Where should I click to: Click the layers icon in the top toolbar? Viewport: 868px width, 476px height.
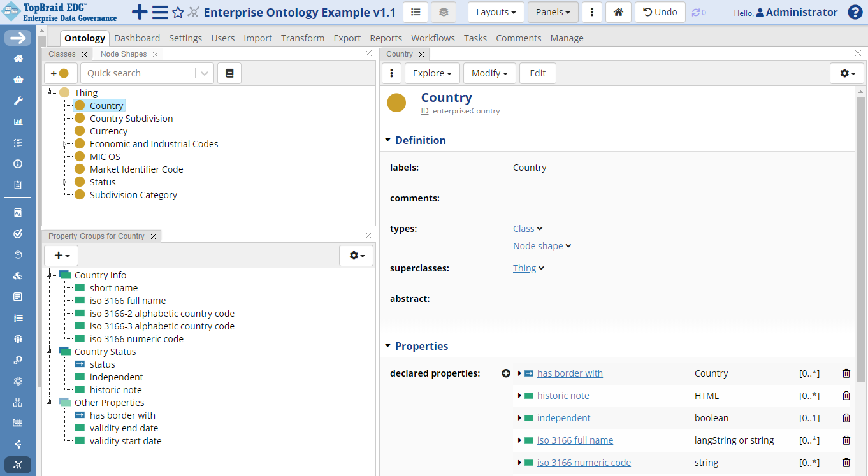(443, 11)
